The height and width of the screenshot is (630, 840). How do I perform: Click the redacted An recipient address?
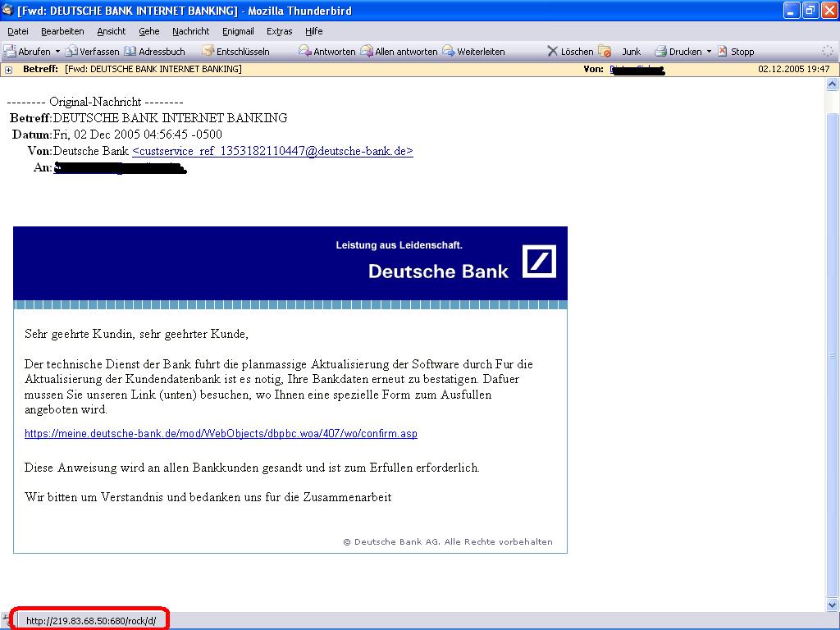coord(120,167)
